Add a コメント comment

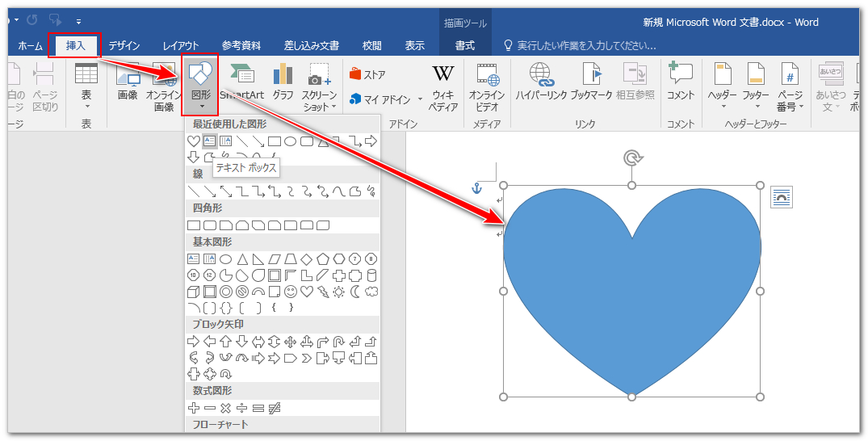point(681,82)
